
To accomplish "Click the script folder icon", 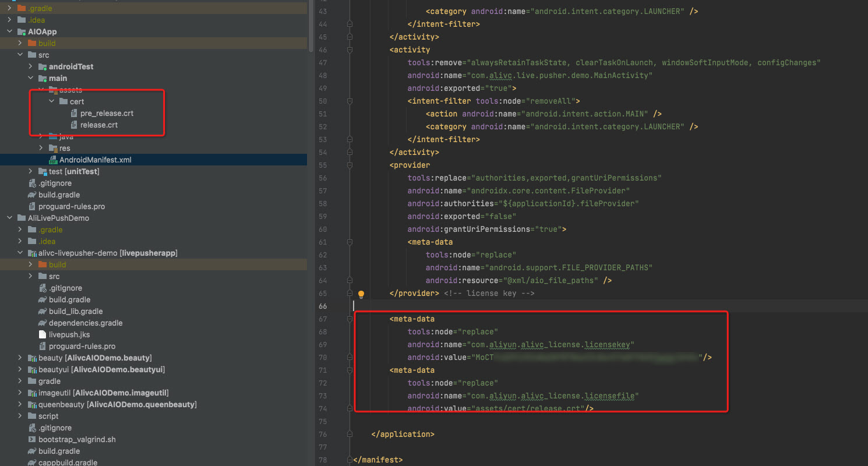I will click(x=32, y=416).
